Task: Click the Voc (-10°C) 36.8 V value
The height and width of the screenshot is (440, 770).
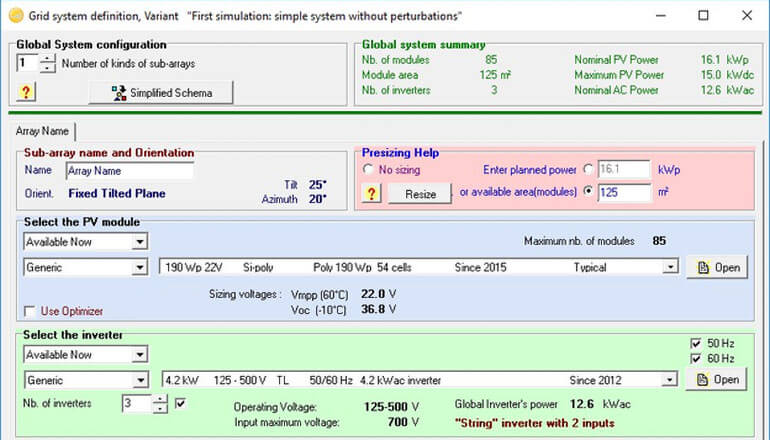Action: pos(378,309)
